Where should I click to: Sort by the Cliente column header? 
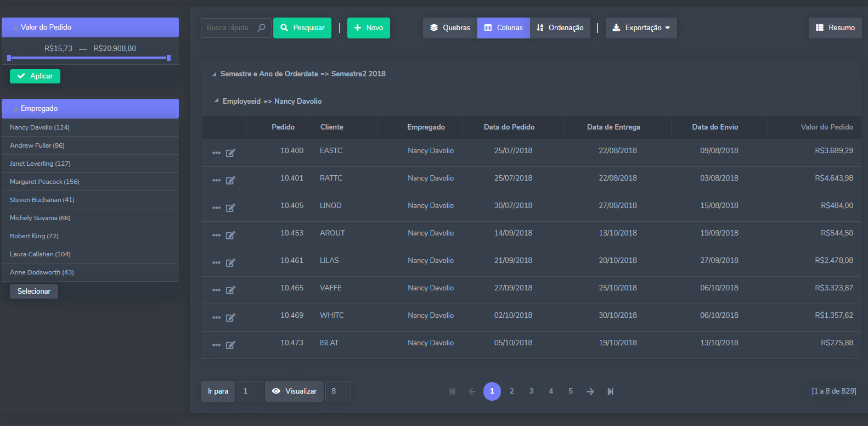[332, 127]
